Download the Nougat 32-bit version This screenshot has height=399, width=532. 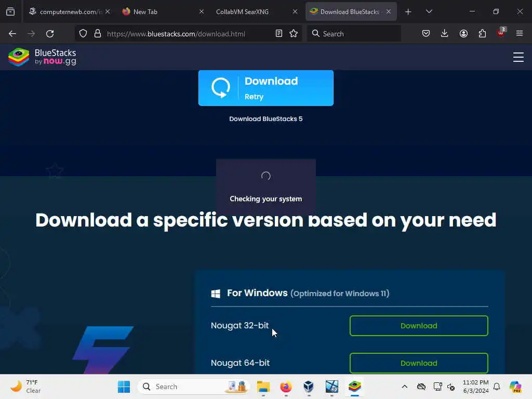pos(419,326)
